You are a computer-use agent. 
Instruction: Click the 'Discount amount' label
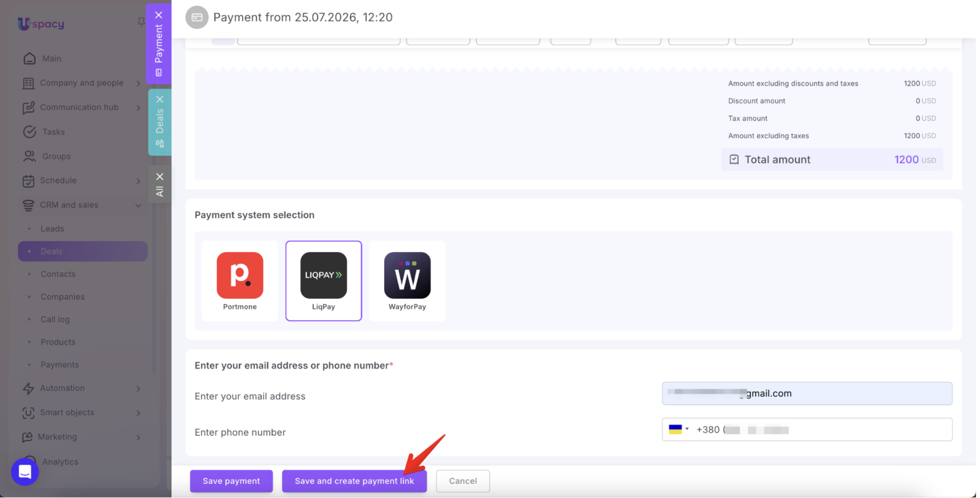756,101
